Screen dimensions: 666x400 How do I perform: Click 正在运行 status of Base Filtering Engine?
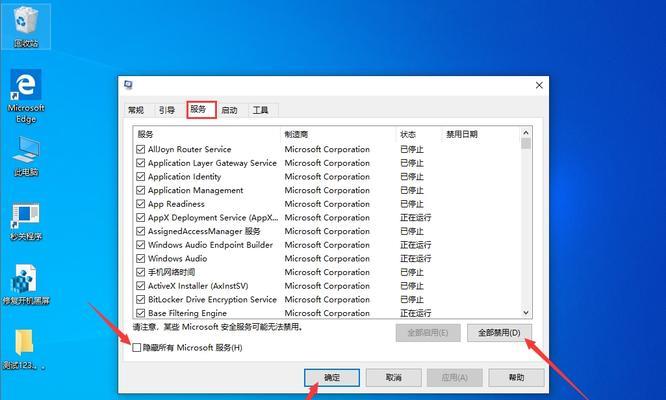[415, 313]
